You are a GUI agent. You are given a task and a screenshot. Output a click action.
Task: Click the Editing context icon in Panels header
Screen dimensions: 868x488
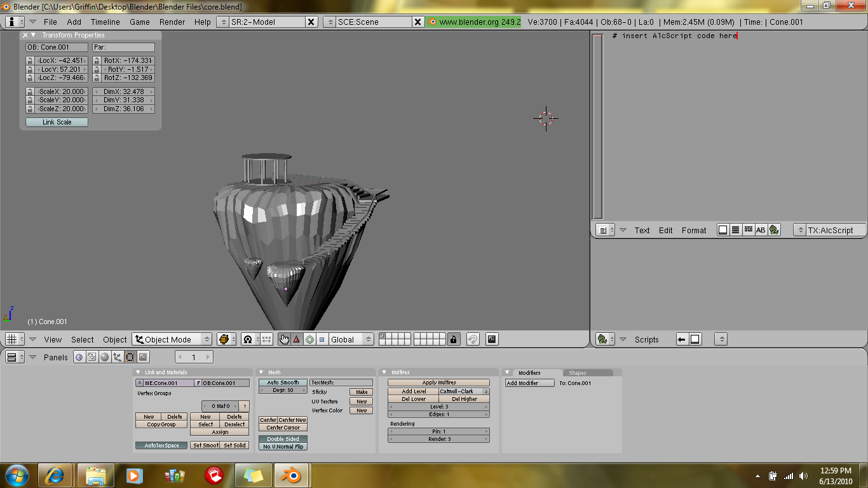click(x=130, y=357)
